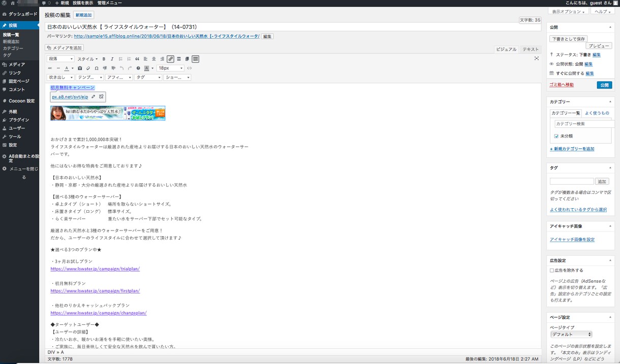Click the insert/edit link toolbar icon
This screenshot has width=620, height=364.
[170, 59]
